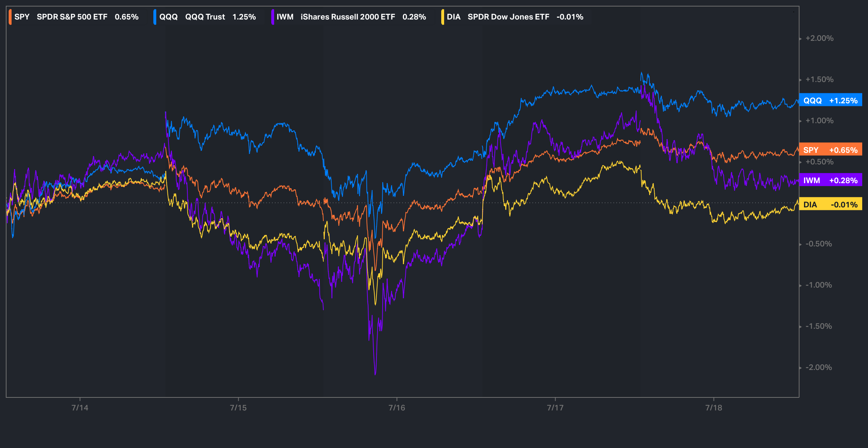Screen dimensions: 868x448
Task: Click the yellow DIA -0.01% price tag
Action: [x=830, y=204]
